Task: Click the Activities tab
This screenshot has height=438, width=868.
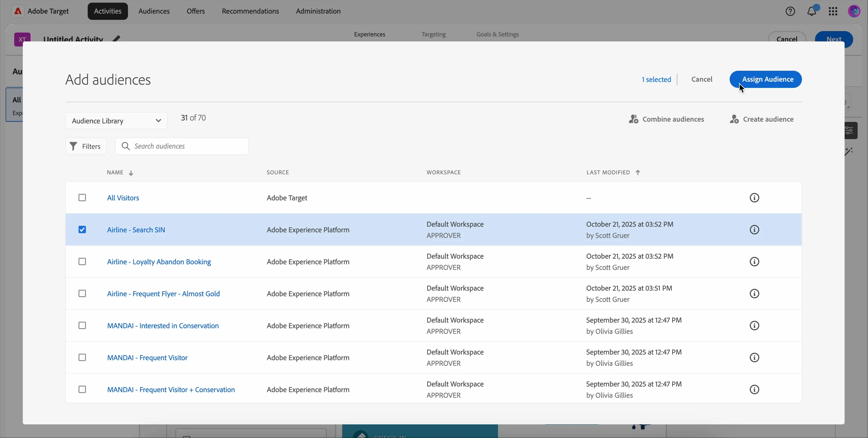Action: (x=108, y=11)
